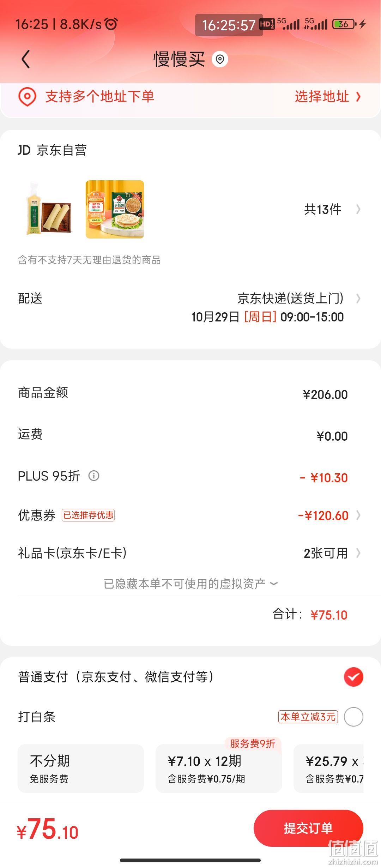381x868 pixels.
Task: Tap the alarm clock status icon
Action: click(111, 24)
